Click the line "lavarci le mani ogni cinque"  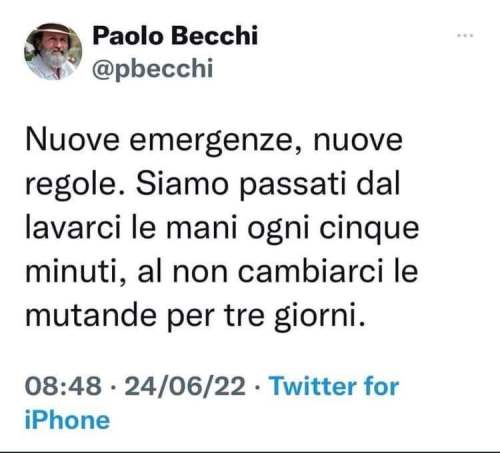[222, 229]
